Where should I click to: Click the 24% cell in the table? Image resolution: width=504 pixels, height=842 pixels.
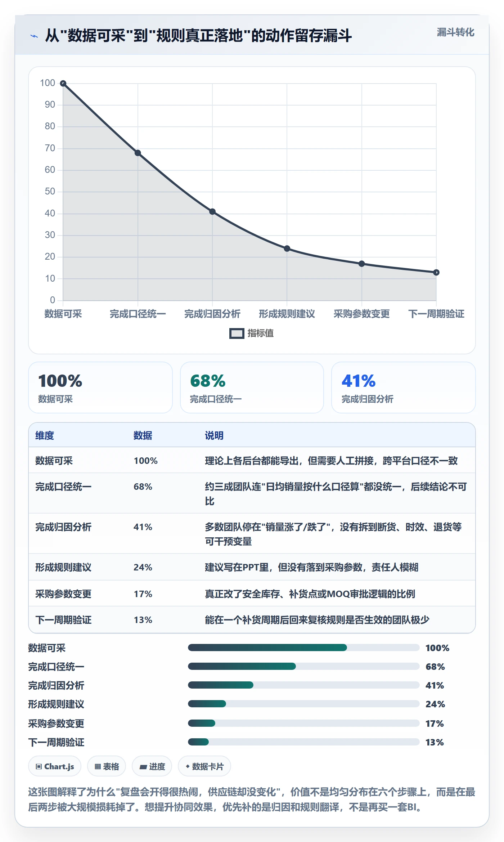coord(143,567)
